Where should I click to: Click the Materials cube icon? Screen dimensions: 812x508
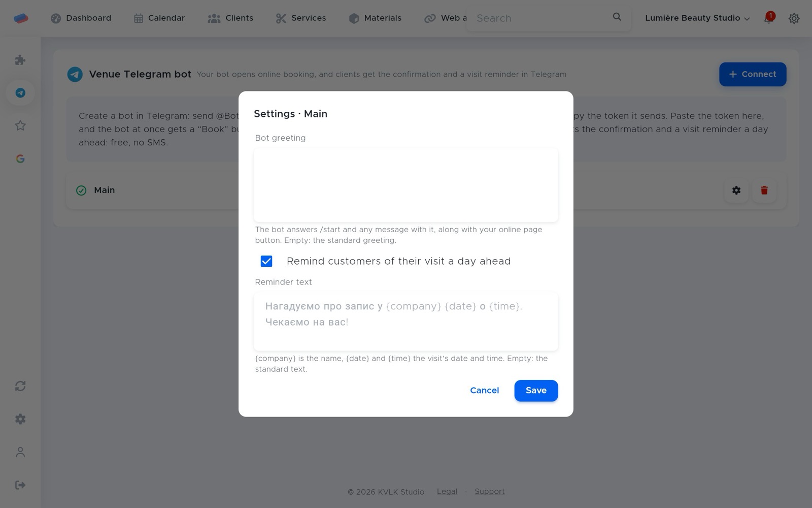tap(354, 18)
